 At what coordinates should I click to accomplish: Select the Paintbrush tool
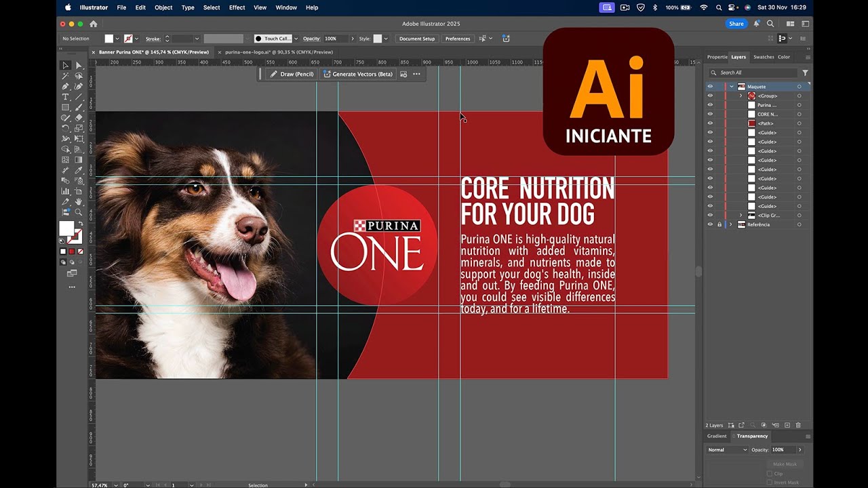[79, 107]
